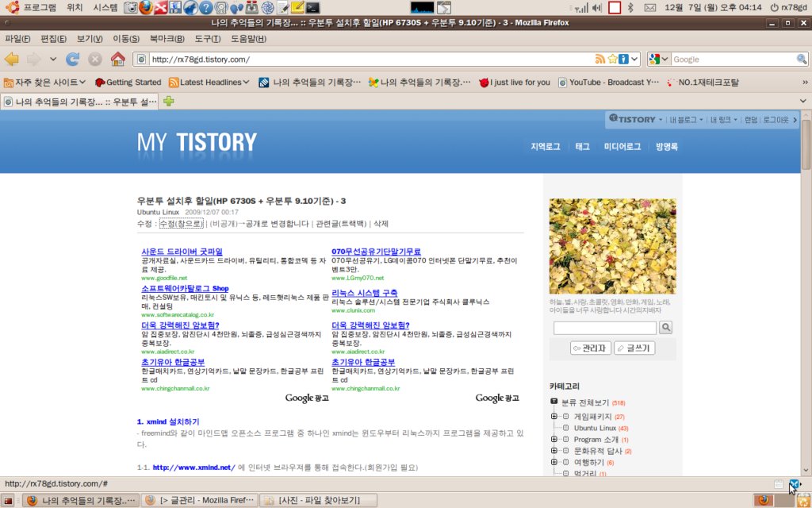The image size is (812, 508).
Task: Open the trash icon in the bottom panel
Action: coord(804,501)
